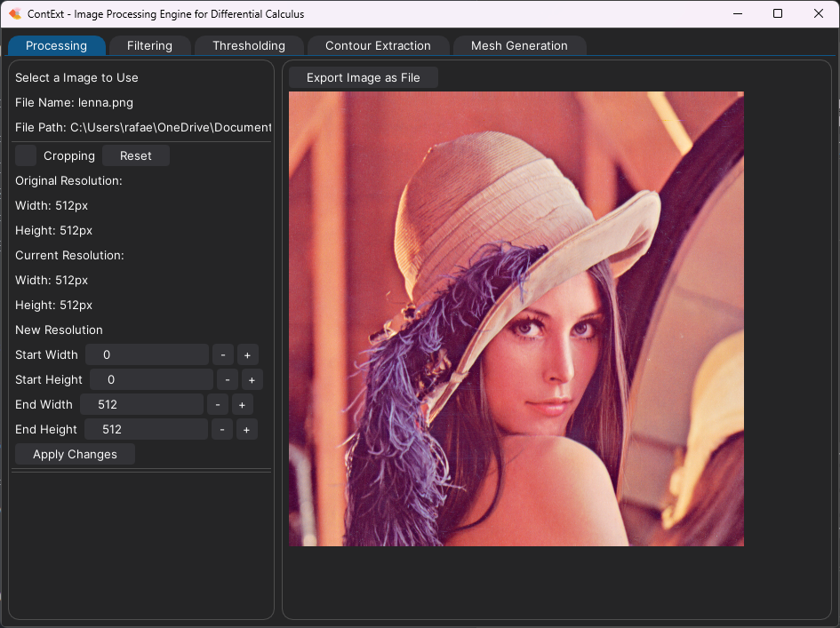Decrease End Width with minus button

point(218,405)
